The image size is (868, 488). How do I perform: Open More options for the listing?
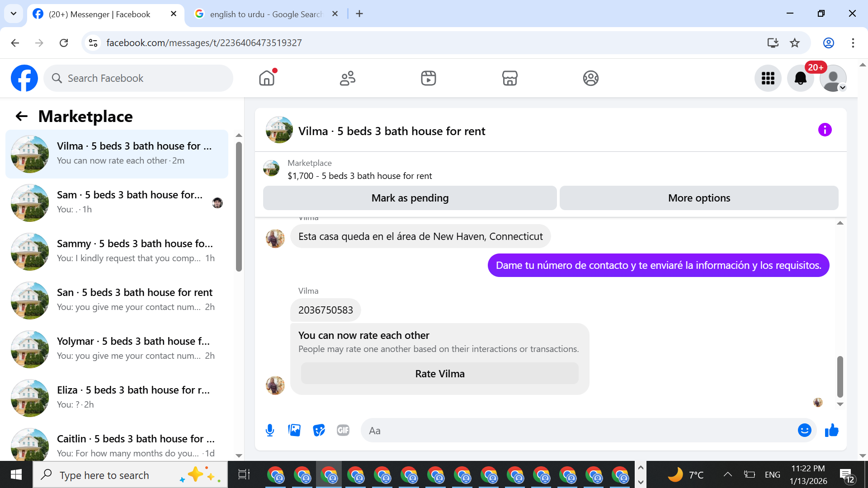pos(699,198)
